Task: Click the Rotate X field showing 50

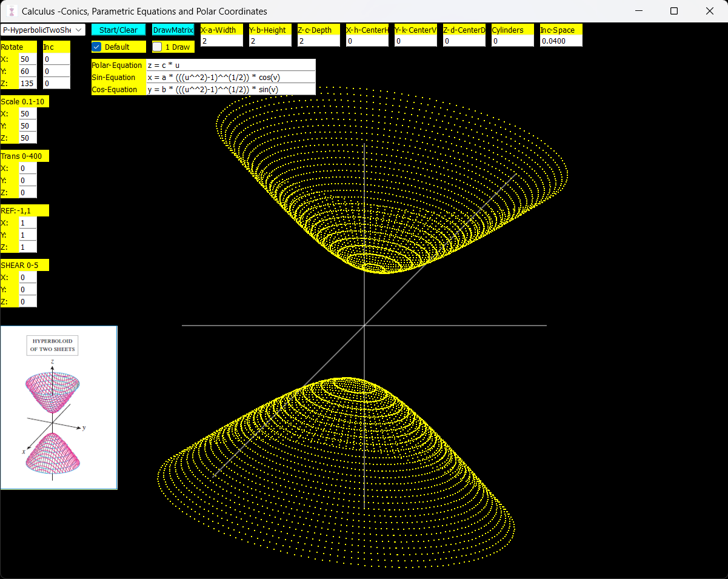Action: point(27,59)
